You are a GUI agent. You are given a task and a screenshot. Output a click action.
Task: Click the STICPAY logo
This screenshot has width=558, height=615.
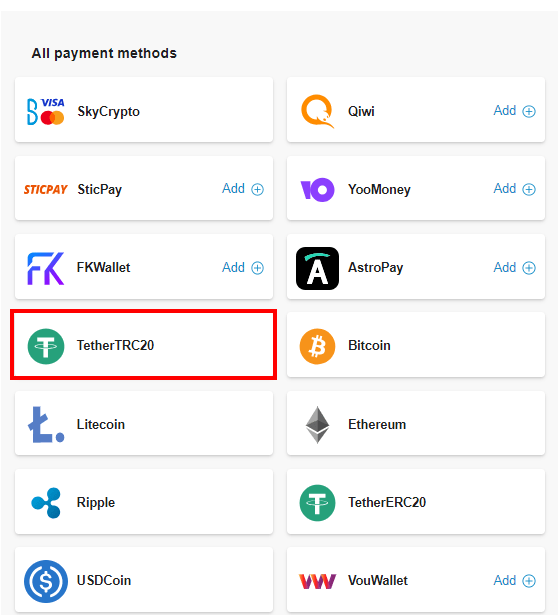pyautogui.click(x=45, y=189)
